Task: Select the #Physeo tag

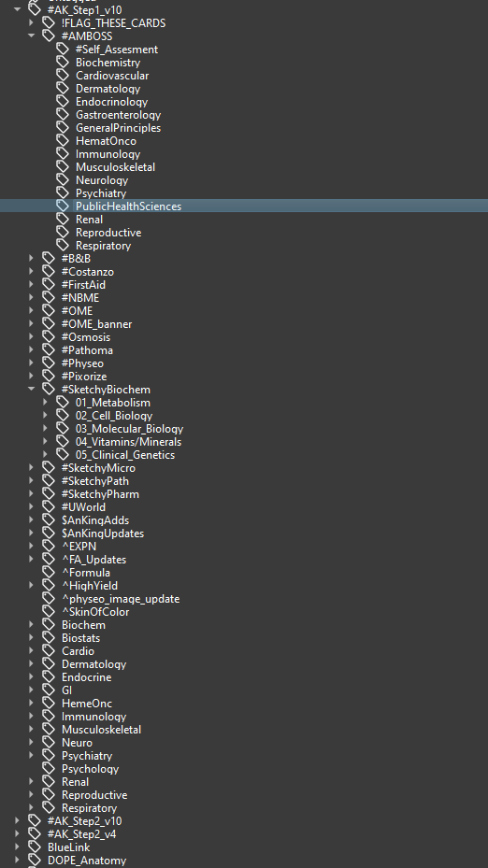Action: (82, 363)
